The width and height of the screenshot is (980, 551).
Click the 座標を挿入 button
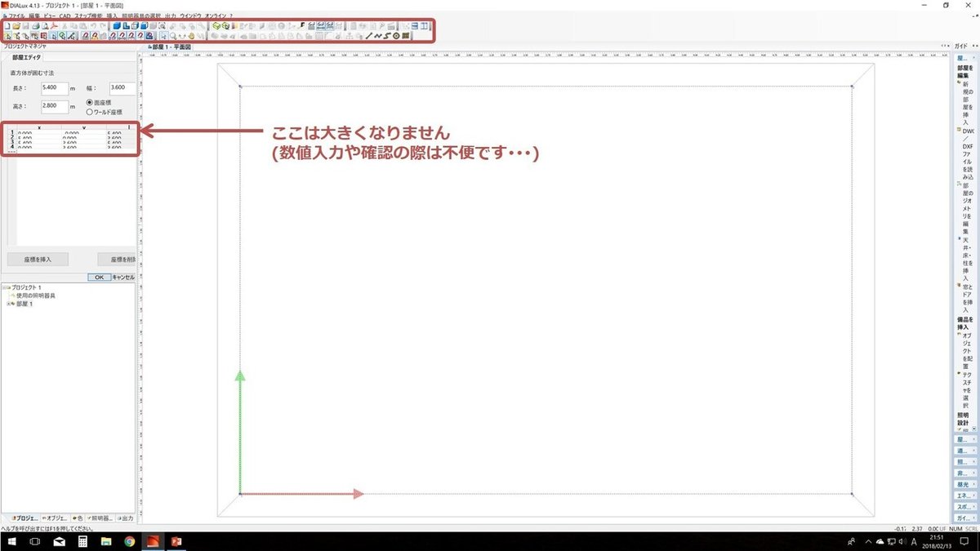pos(37,260)
